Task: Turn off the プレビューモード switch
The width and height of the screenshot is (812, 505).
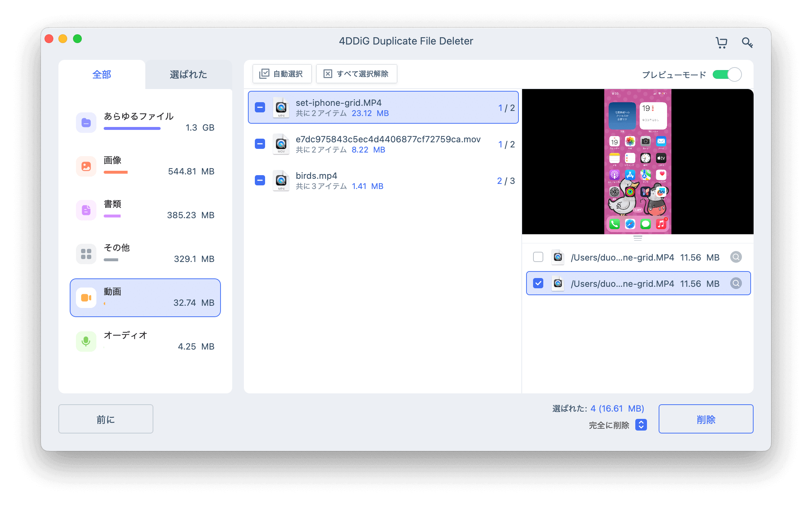Action: (x=727, y=75)
